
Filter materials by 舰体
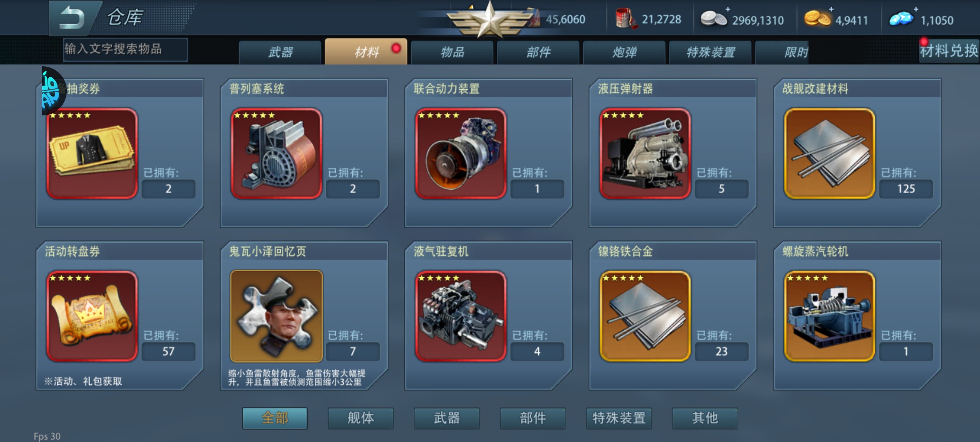[361, 418]
